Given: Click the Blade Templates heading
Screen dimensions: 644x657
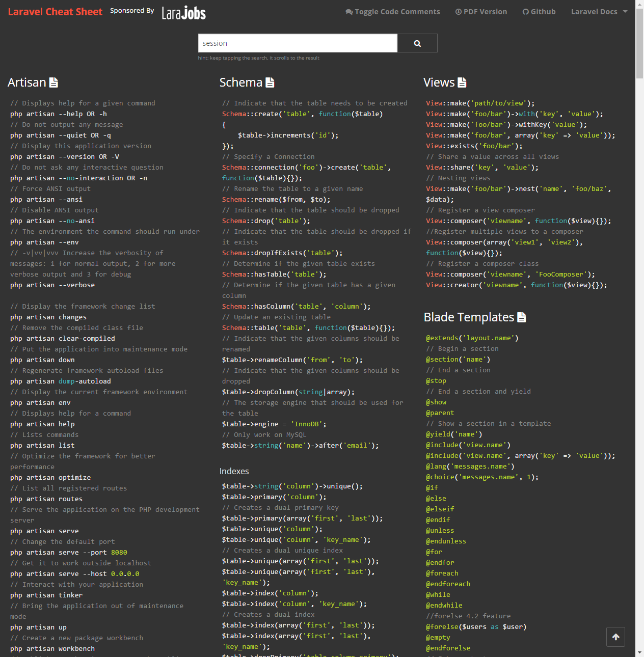Looking at the screenshot, I should tap(469, 317).
